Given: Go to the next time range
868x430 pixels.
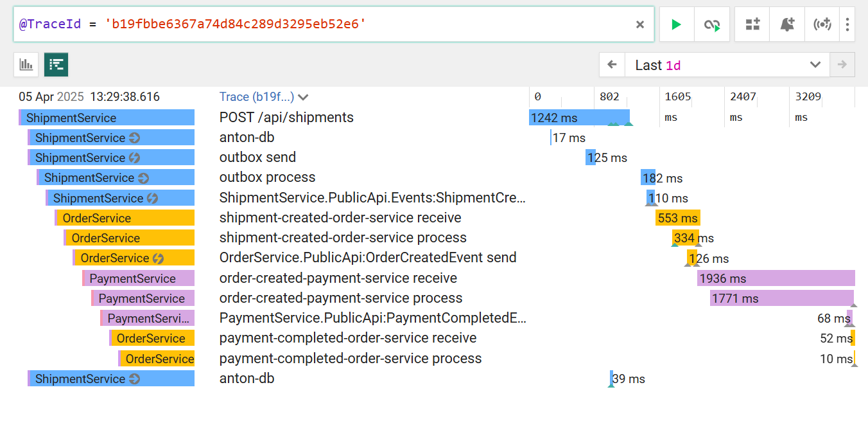Looking at the screenshot, I should point(842,65).
